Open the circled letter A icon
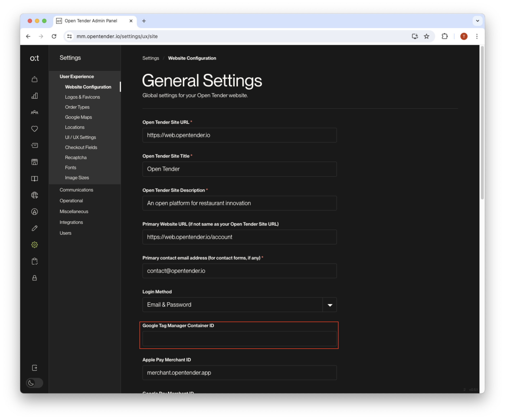 [x=34, y=212]
